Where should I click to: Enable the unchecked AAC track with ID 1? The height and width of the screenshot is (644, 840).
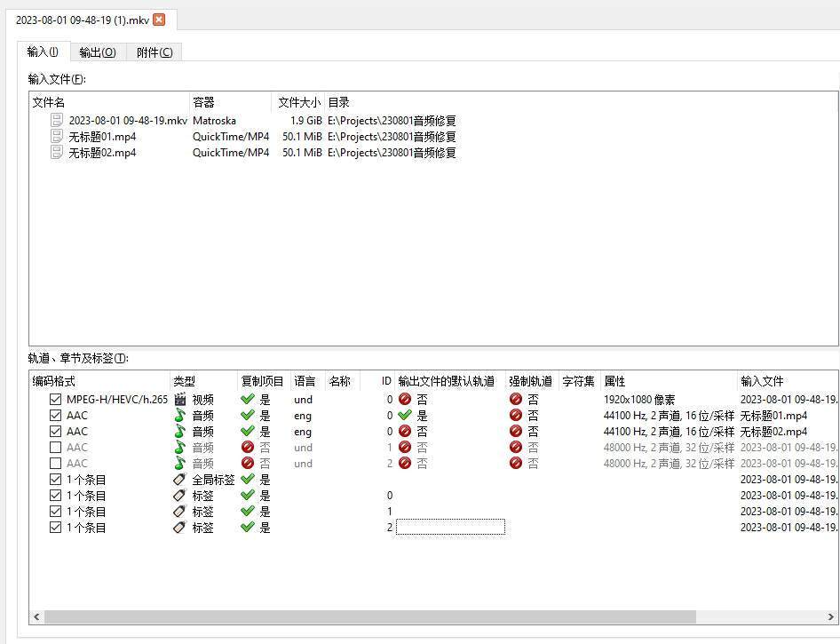click(x=55, y=448)
